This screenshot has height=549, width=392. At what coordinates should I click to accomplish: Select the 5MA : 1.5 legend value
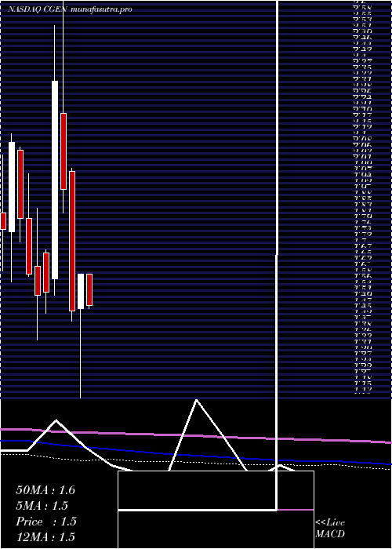[x=42, y=506]
